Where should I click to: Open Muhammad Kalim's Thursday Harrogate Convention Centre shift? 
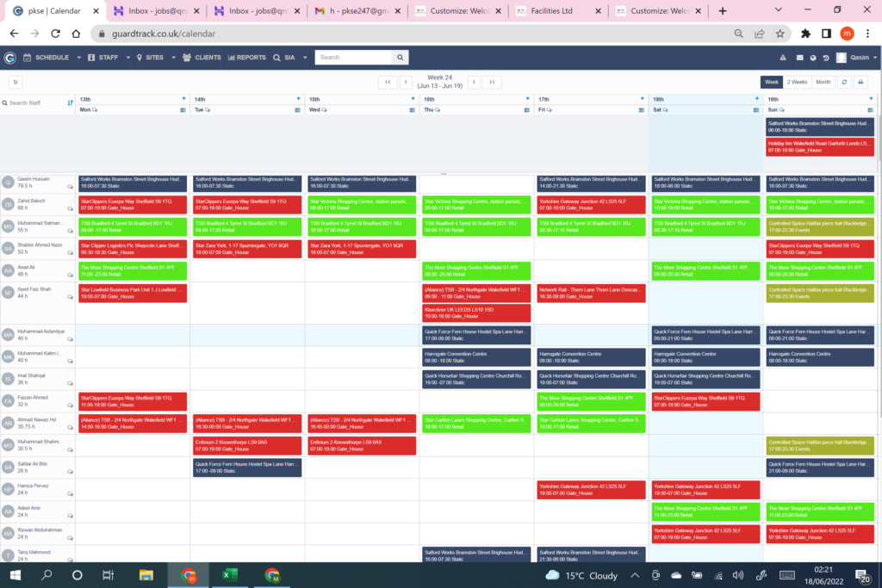(475, 357)
